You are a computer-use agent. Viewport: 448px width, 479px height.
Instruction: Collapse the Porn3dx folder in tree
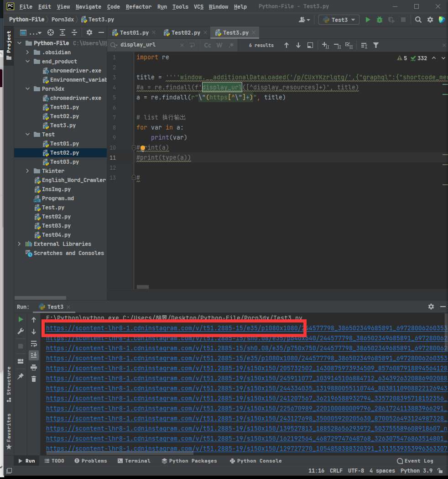[28, 89]
